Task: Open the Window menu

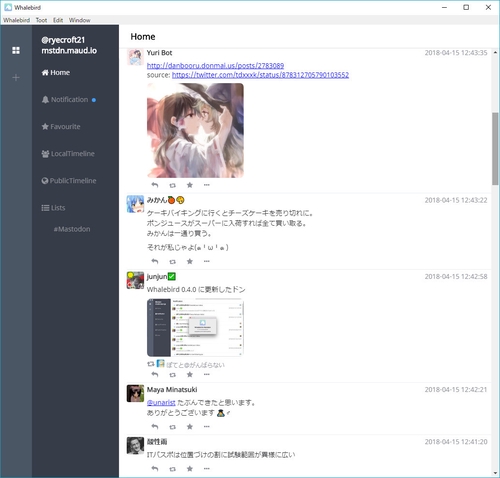Action: click(80, 20)
